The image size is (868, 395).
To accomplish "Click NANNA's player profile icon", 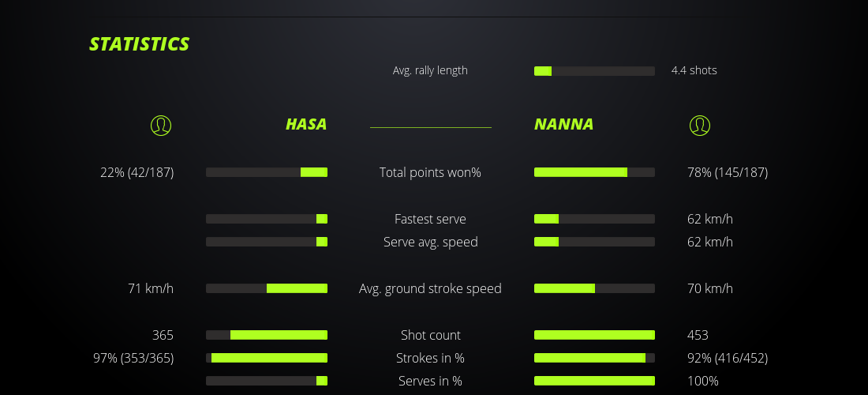I will pos(699,125).
